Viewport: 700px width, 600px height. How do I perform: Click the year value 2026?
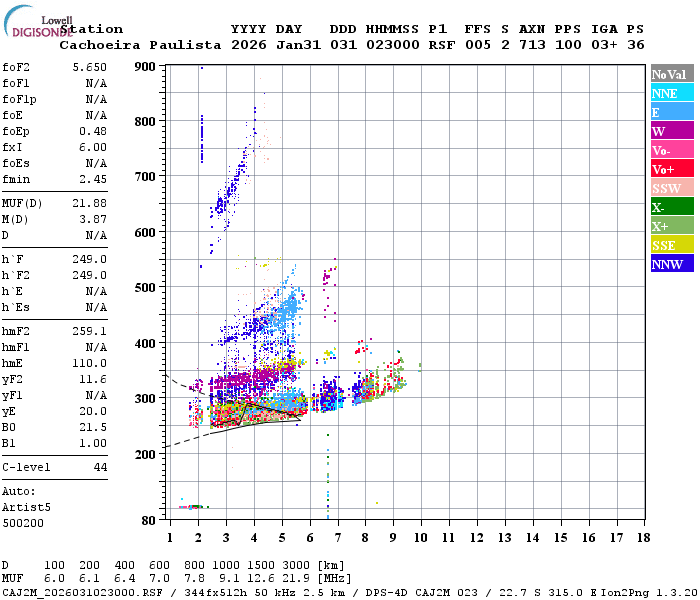click(x=249, y=45)
